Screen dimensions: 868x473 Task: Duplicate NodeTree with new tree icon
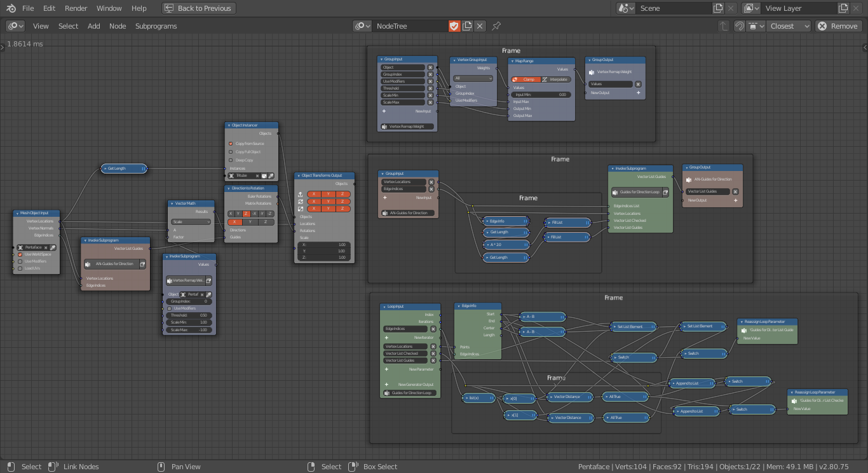[x=467, y=26]
